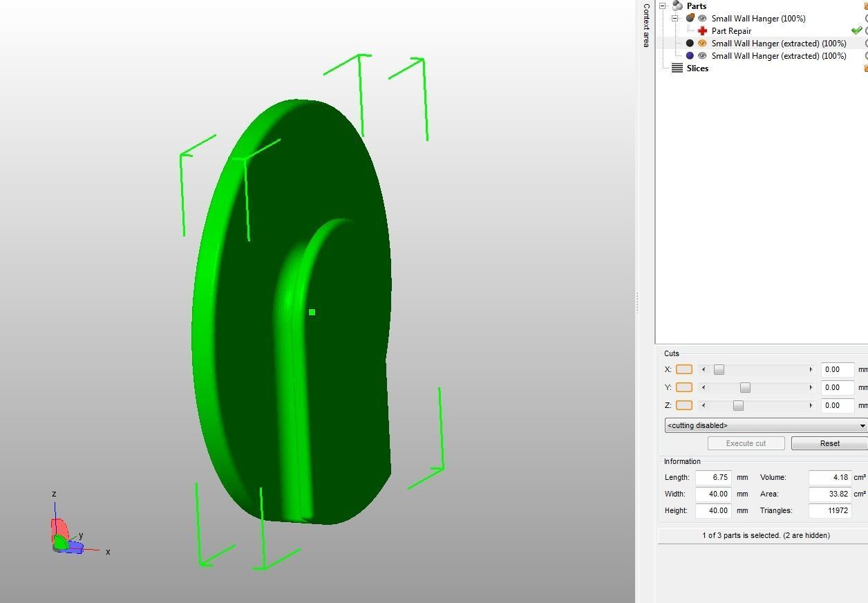Click the Triangles field showing 11972
Viewport: 868px width, 603px height.
[830, 510]
